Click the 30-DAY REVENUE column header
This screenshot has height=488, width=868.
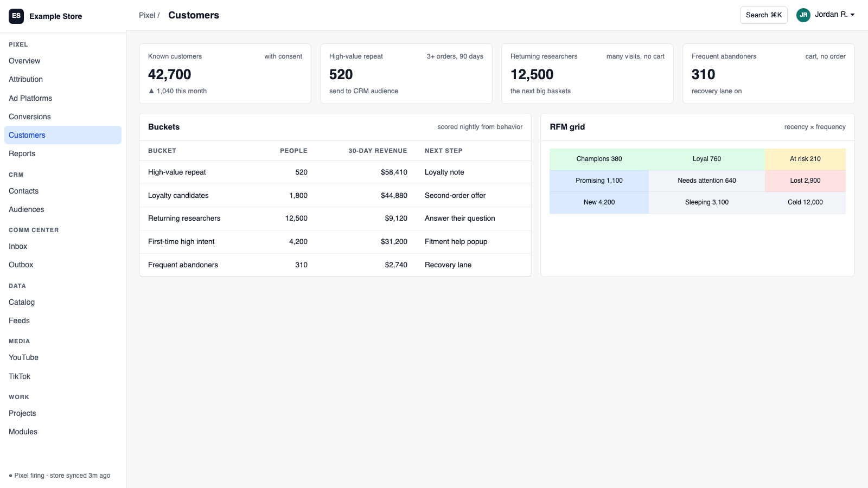pyautogui.click(x=378, y=151)
